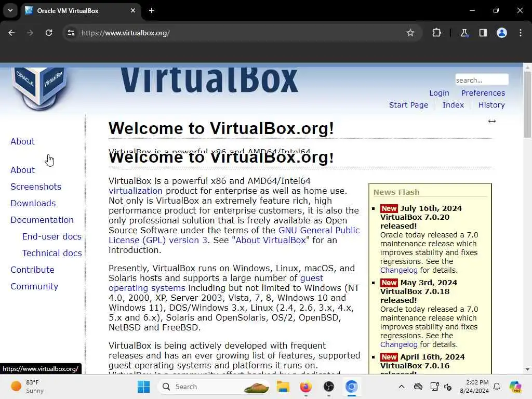532x399 pixels.
Task: Go to Start Page link
Action: click(408, 105)
